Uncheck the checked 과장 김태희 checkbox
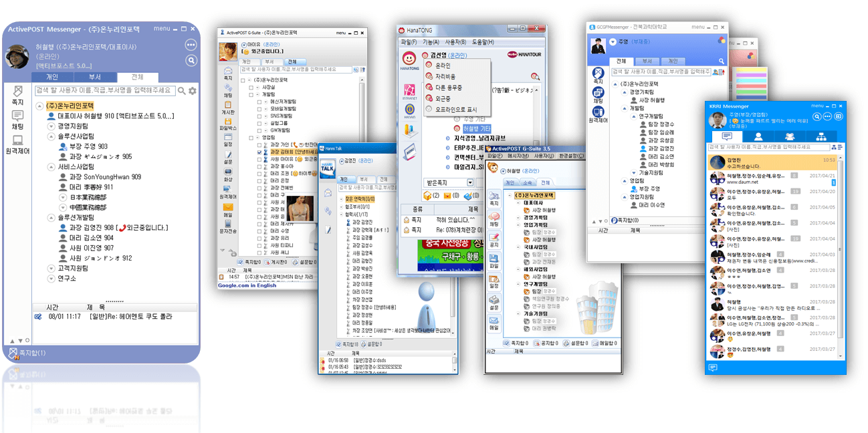 259,152
